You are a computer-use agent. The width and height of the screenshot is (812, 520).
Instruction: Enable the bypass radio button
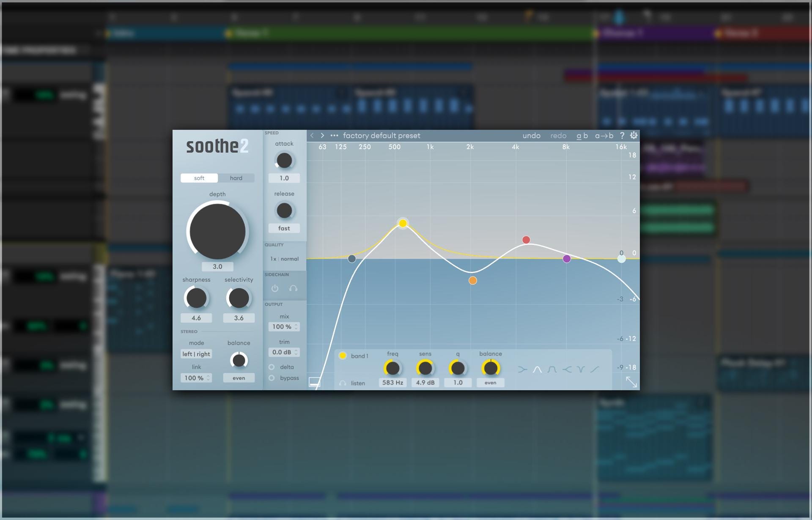pyautogui.click(x=272, y=378)
